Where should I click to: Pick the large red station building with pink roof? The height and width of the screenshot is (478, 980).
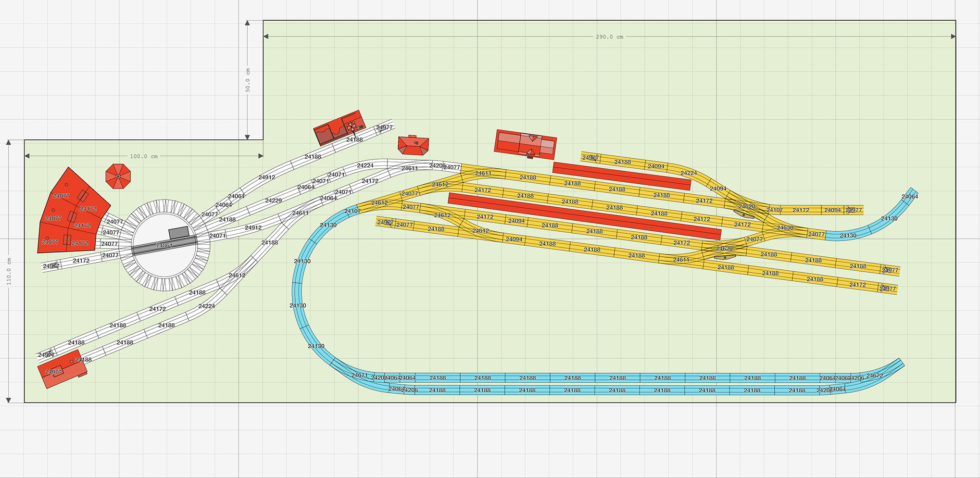(x=526, y=144)
